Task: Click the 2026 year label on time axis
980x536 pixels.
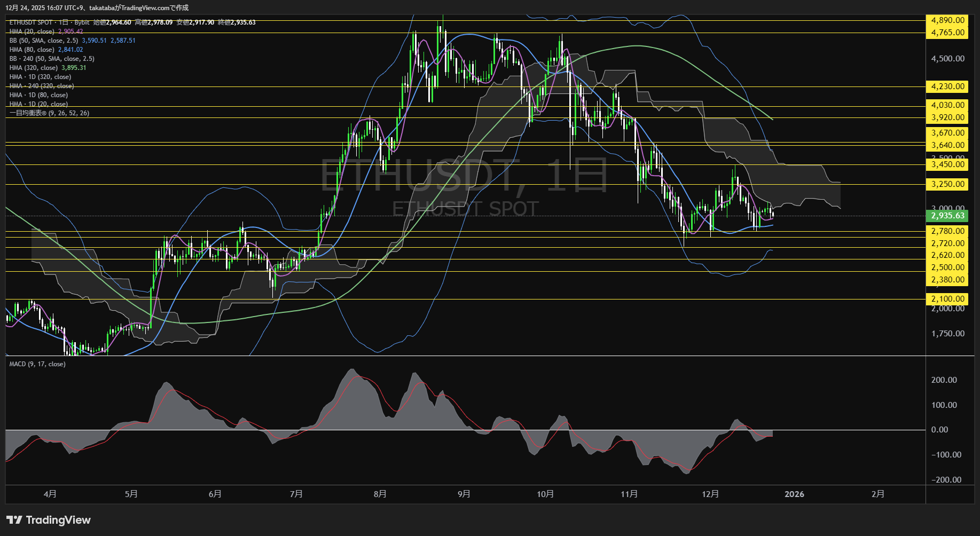Action: (794, 494)
